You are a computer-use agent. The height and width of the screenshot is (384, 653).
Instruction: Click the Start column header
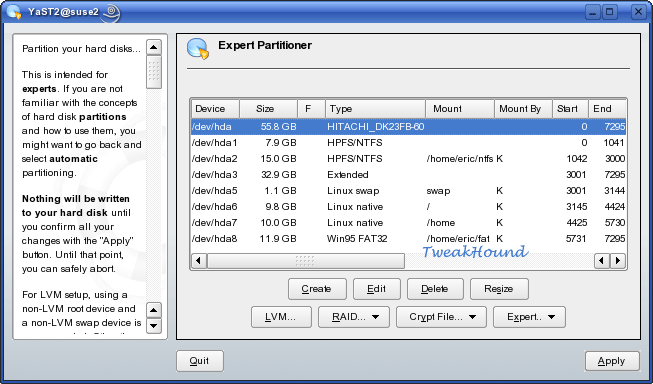pos(570,109)
